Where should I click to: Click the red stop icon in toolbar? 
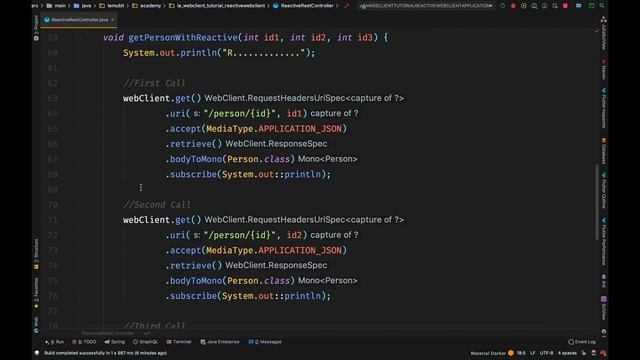click(x=565, y=6)
